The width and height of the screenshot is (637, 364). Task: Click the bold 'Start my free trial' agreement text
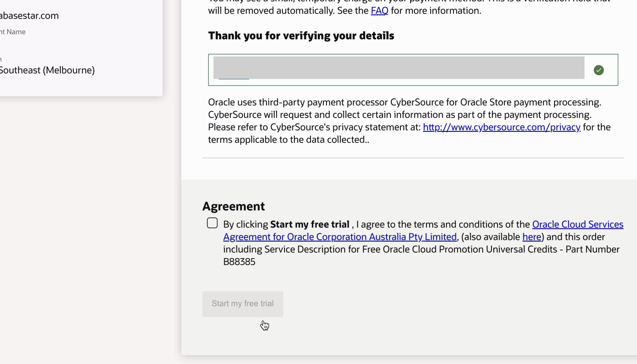click(309, 224)
